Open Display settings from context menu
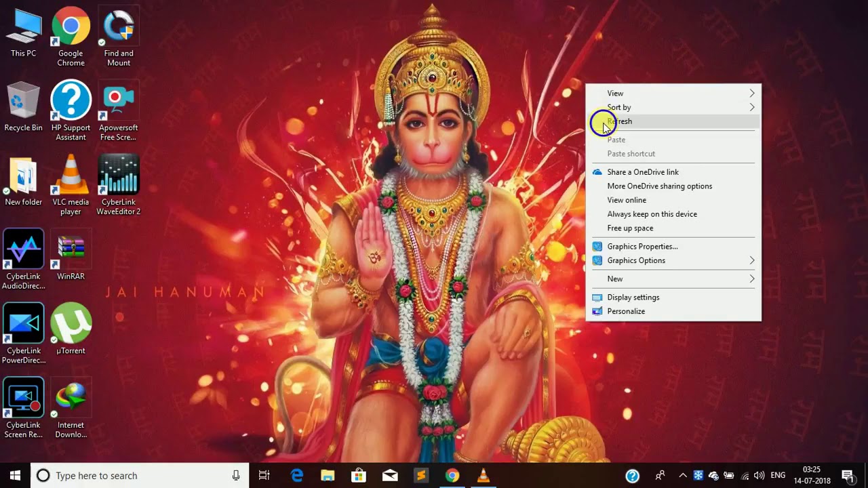Screen dimensions: 868x488 coord(673,298)
